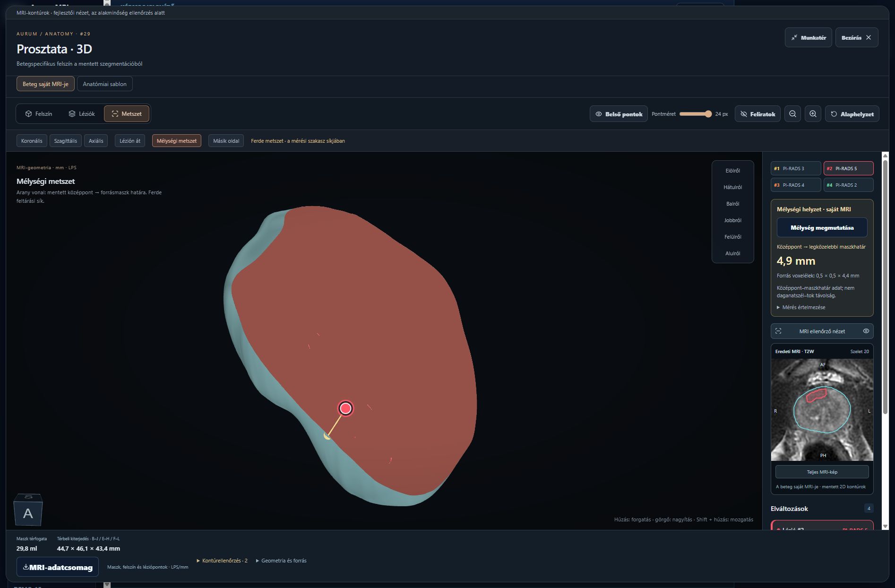Image resolution: width=895 pixels, height=588 pixels.
Task: Open Teljes MRI-kép
Action: 822,472
